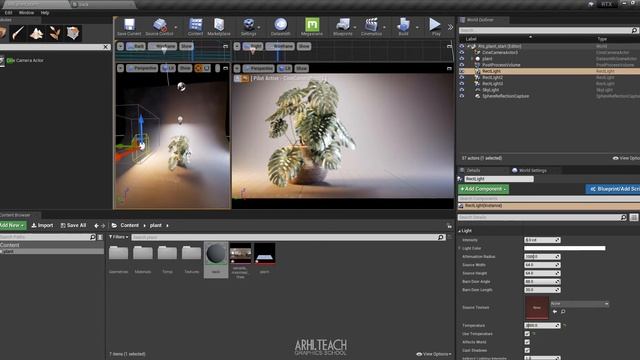Open the Light Color swatch picker
Image resolution: width=640 pixels, height=360 pixels.
[564, 248]
